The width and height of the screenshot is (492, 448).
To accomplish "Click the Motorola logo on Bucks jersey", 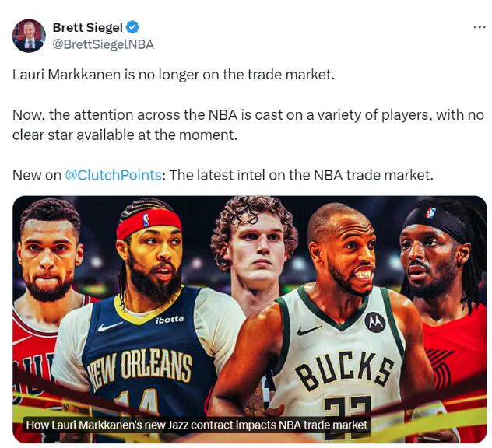I will tap(375, 321).
